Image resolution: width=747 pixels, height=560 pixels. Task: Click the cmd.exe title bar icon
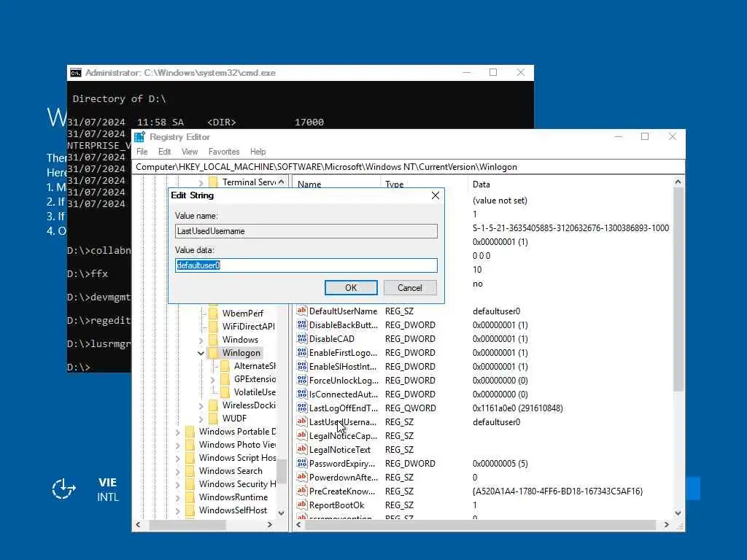coord(75,73)
